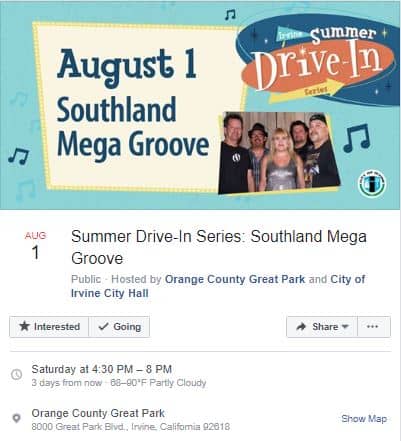Click the 8000 Great Park Blvd address
The width and height of the screenshot is (401, 441).
click(x=131, y=427)
